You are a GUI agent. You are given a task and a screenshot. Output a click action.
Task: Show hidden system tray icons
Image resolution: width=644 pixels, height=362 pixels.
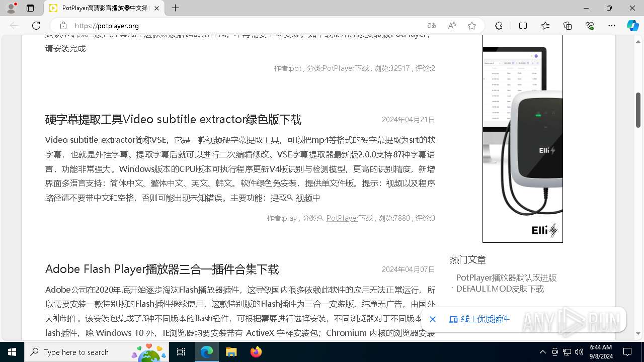[542, 352]
